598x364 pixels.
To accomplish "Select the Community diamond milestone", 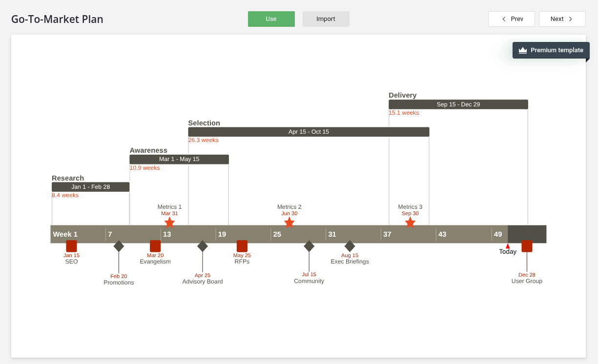I will coord(309,246).
